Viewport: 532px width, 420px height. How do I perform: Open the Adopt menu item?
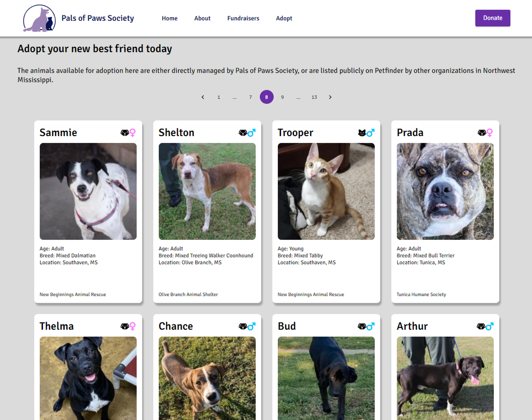point(284,18)
